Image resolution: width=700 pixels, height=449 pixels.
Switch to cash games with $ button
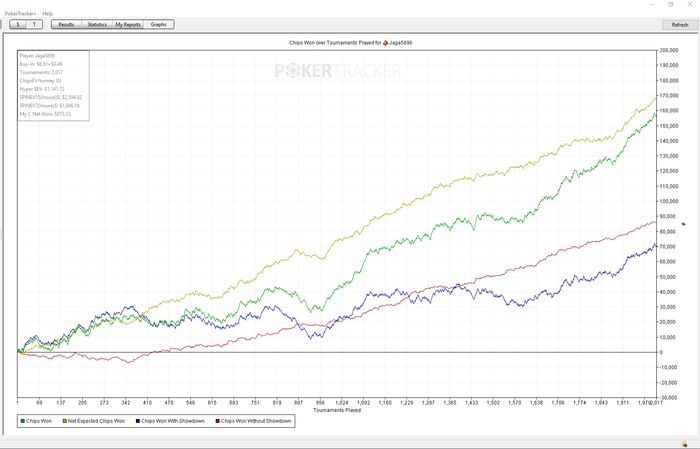[18, 25]
